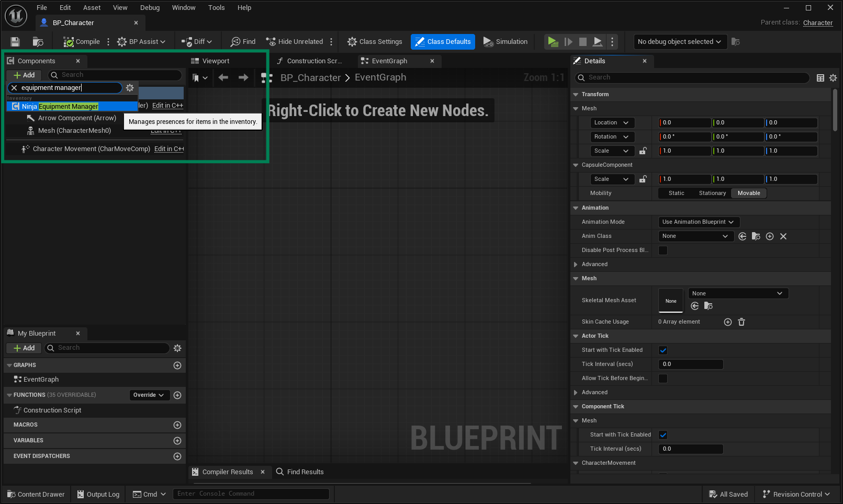Add a new variable with plus icon
This screenshot has width=843, height=504.
tap(177, 441)
